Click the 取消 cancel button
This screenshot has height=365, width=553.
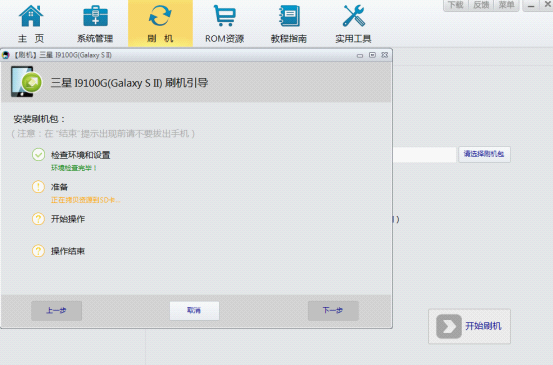[194, 311]
